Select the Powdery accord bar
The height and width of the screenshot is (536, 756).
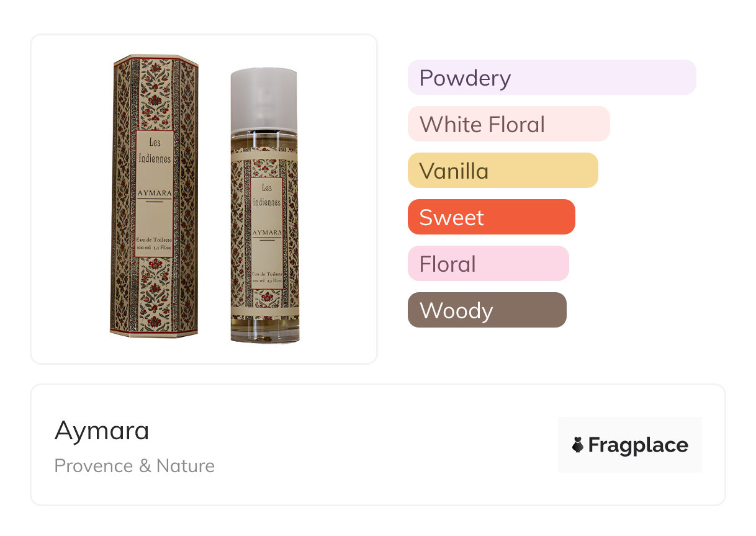click(x=551, y=78)
